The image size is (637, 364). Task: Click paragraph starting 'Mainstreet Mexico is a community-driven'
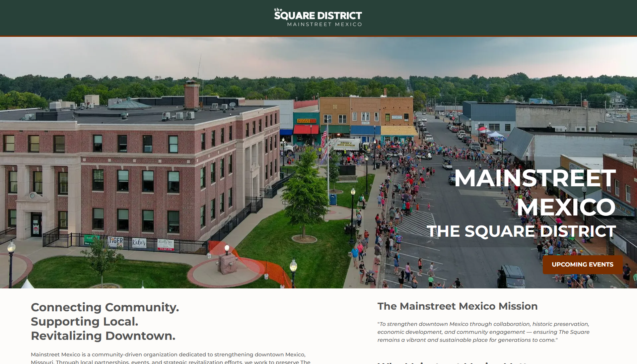pos(171,358)
